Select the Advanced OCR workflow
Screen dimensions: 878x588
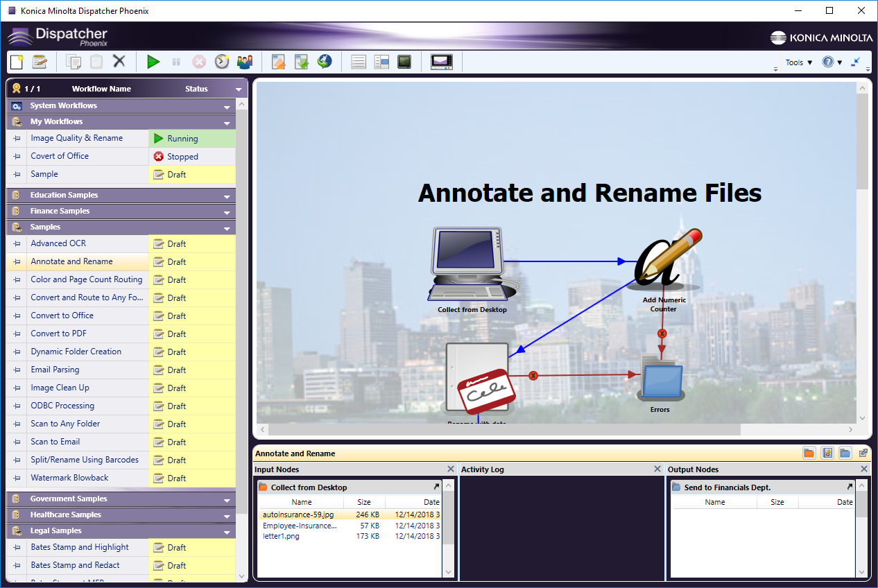(x=58, y=243)
